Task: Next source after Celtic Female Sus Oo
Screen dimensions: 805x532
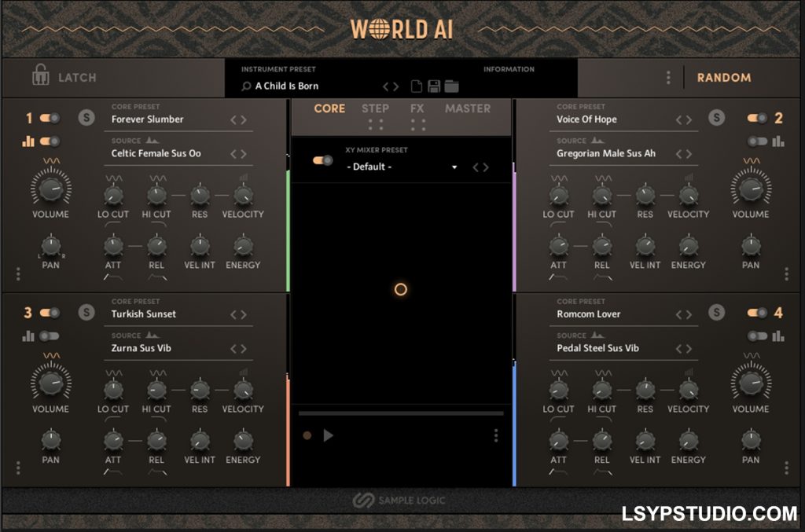Action: (244, 154)
